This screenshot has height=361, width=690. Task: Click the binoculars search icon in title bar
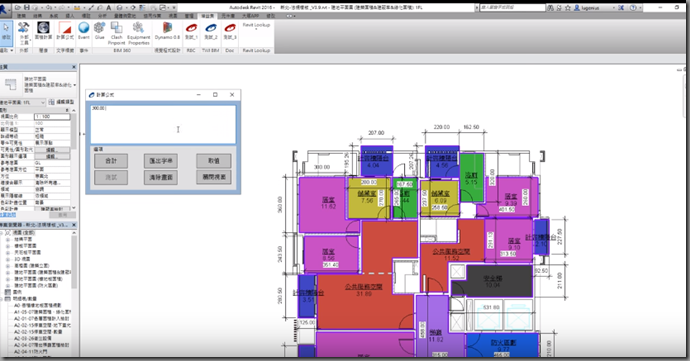coord(551,7)
